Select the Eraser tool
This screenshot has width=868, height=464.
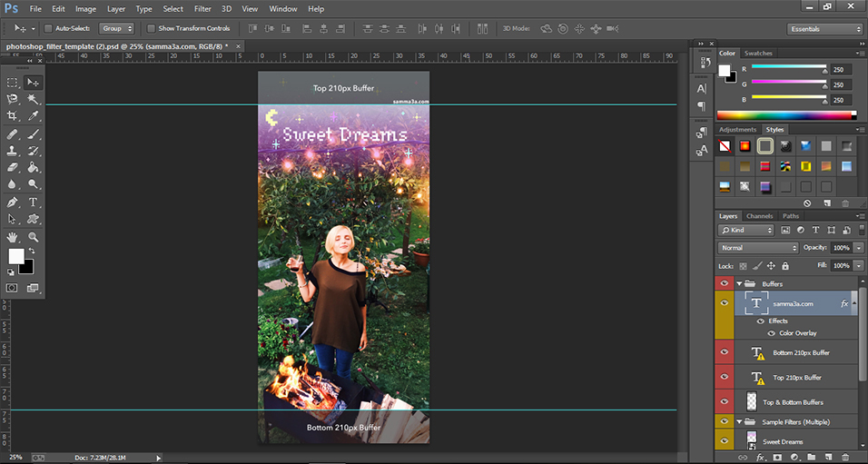pos(13,168)
